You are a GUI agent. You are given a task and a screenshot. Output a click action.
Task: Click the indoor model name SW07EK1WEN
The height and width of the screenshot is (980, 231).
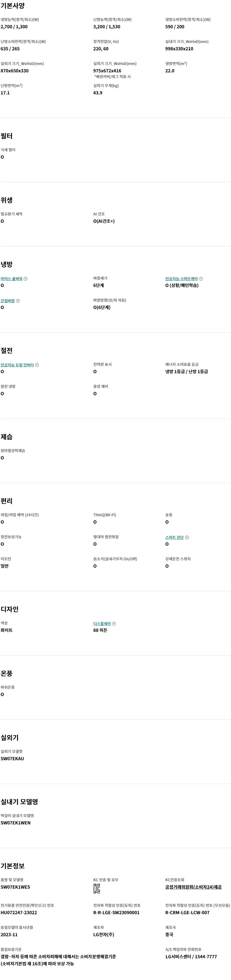pos(15,823)
